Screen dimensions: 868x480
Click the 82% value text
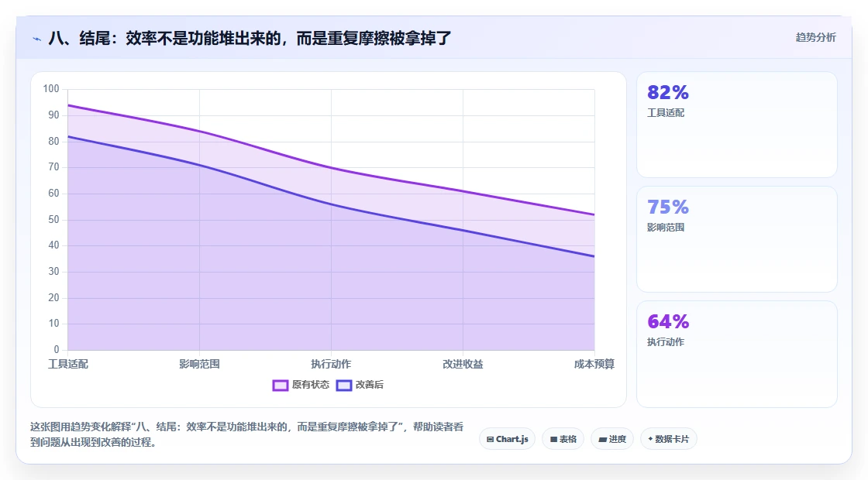click(667, 92)
